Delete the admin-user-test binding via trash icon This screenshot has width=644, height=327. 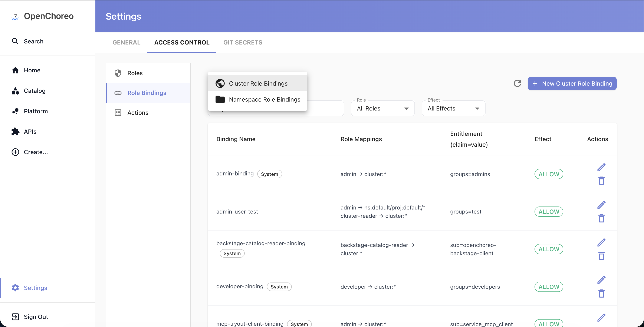pyautogui.click(x=601, y=218)
